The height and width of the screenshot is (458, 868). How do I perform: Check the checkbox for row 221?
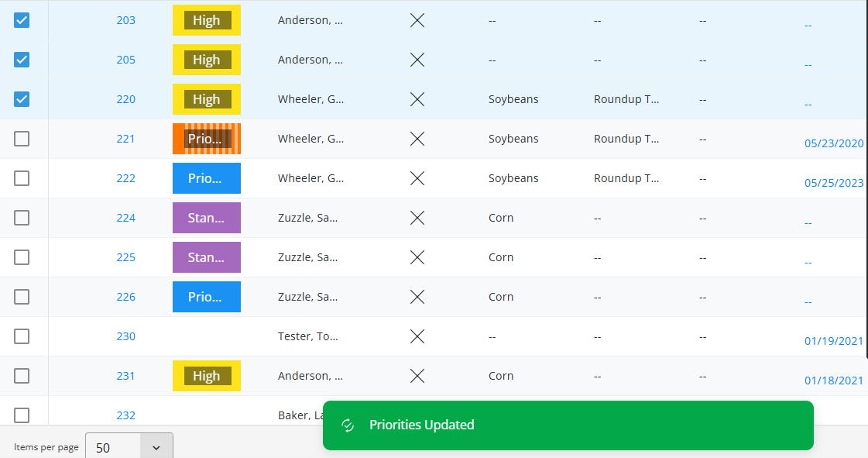pos(22,139)
